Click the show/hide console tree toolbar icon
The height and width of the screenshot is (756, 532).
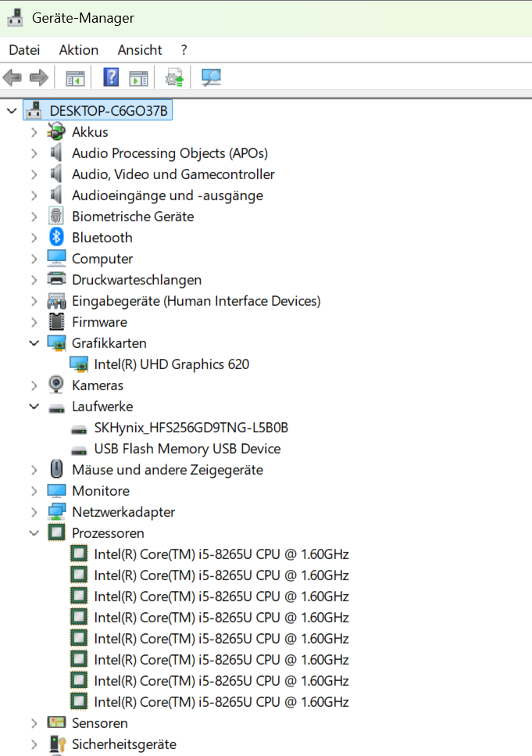pos(75,77)
